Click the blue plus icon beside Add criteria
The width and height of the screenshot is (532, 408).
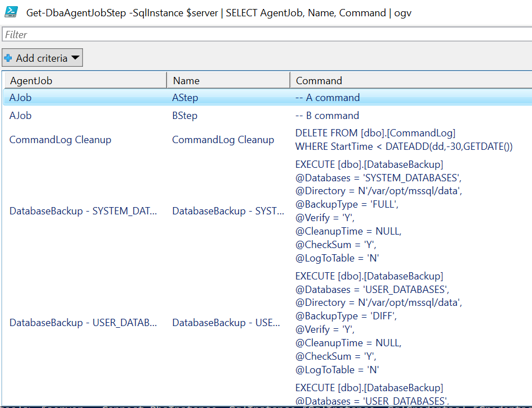(8, 58)
